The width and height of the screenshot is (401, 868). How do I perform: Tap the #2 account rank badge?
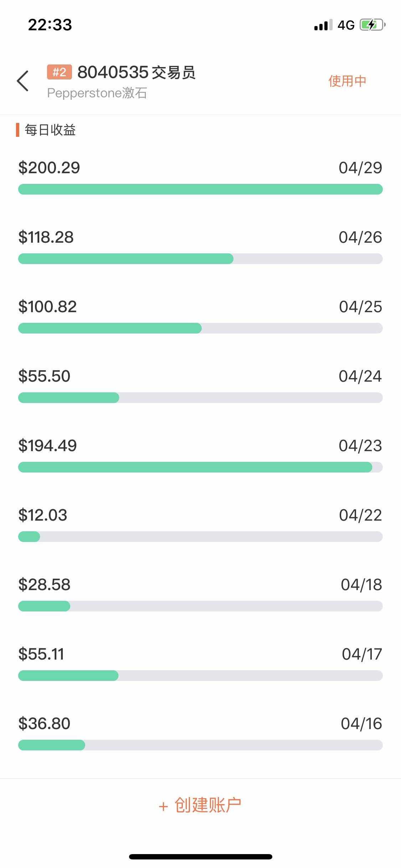click(x=59, y=72)
